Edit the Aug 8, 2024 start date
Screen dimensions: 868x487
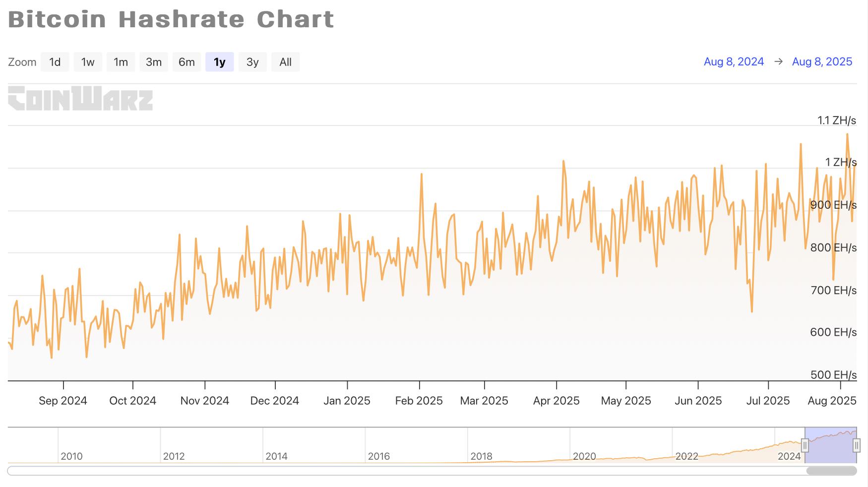734,61
